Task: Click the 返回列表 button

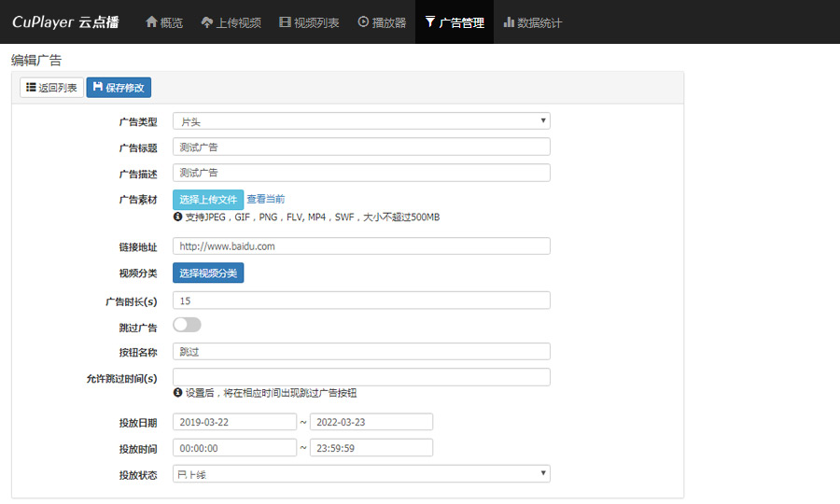Action: (x=51, y=88)
